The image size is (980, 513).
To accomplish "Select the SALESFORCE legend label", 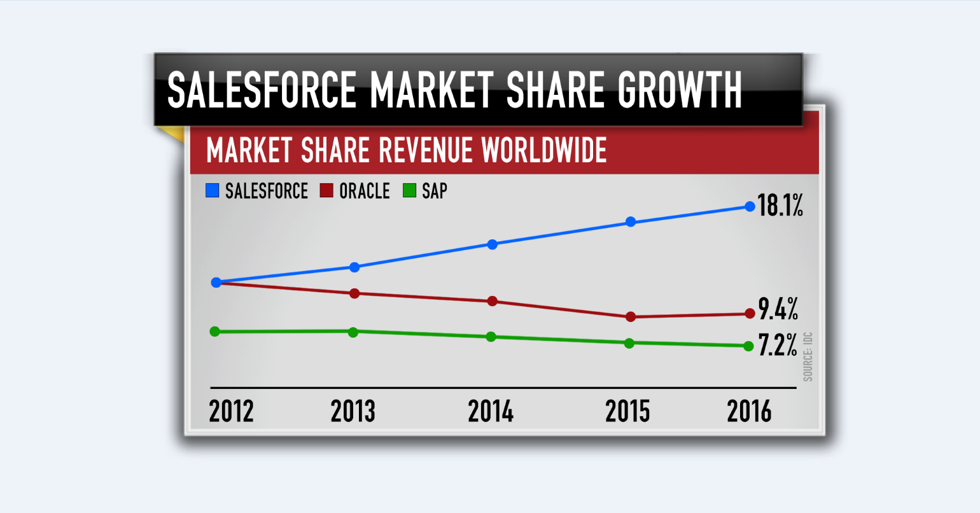I will click(267, 191).
